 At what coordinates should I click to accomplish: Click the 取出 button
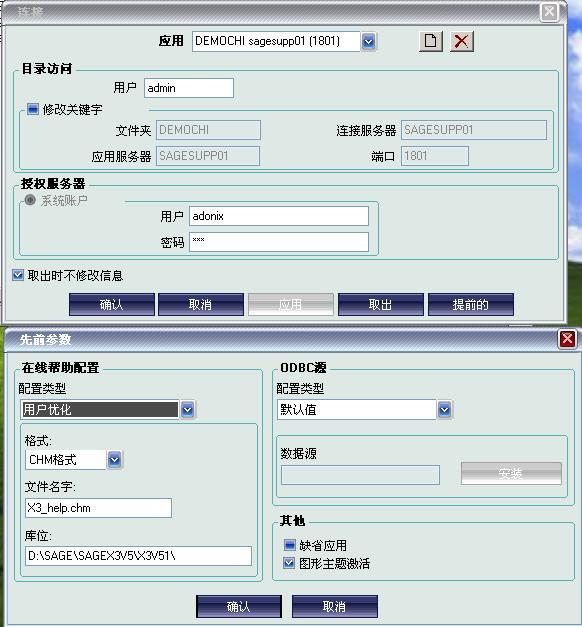point(380,305)
